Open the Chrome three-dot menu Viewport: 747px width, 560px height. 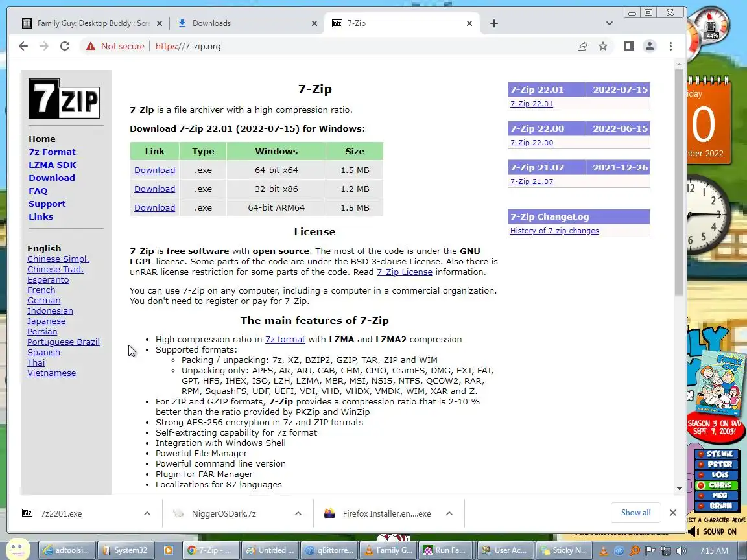[x=670, y=46]
